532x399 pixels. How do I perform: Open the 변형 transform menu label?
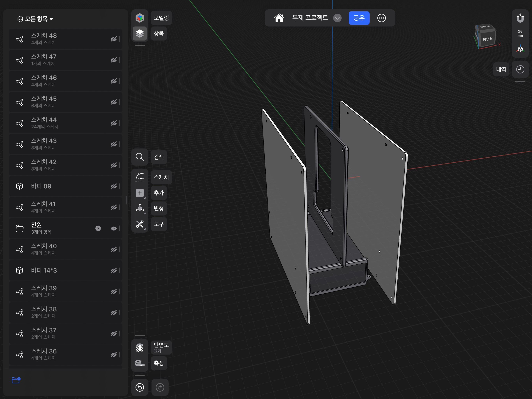tap(159, 208)
